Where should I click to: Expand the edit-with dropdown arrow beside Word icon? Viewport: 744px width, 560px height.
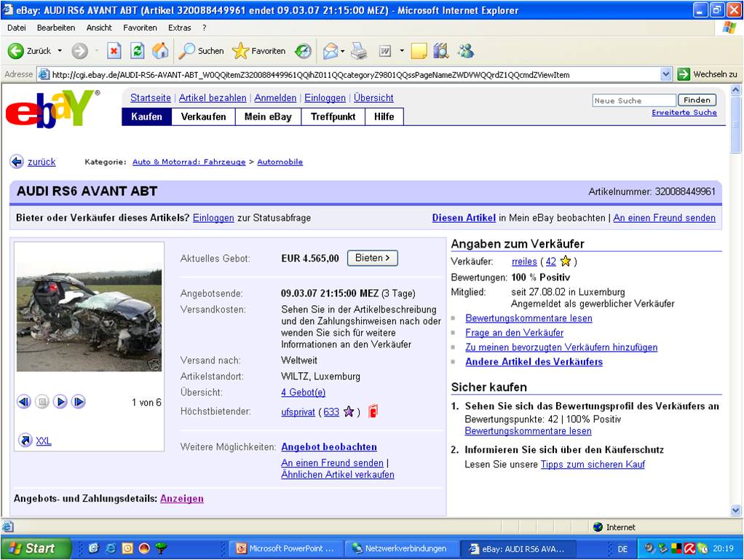[402, 51]
